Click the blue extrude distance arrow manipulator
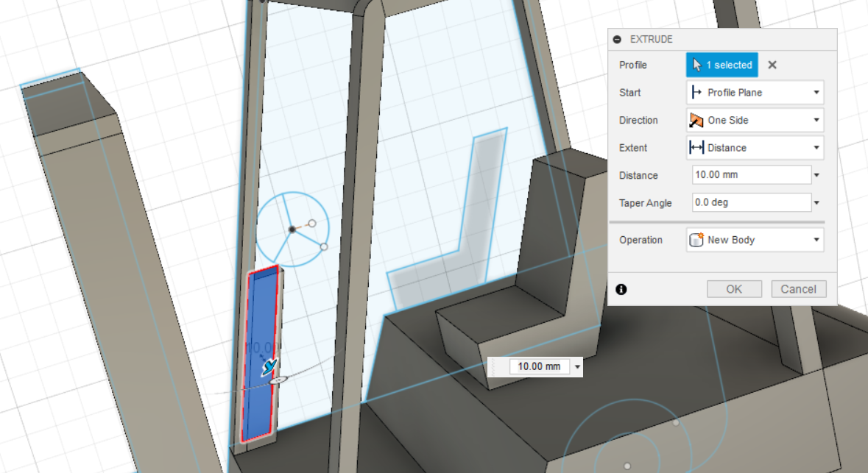The image size is (868, 473). click(269, 366)
